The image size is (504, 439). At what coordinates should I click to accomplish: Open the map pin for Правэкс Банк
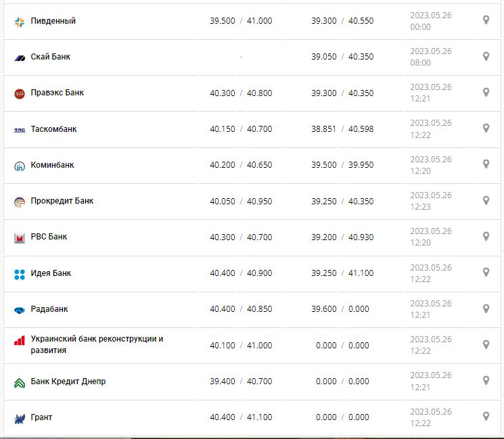point(486,92)
